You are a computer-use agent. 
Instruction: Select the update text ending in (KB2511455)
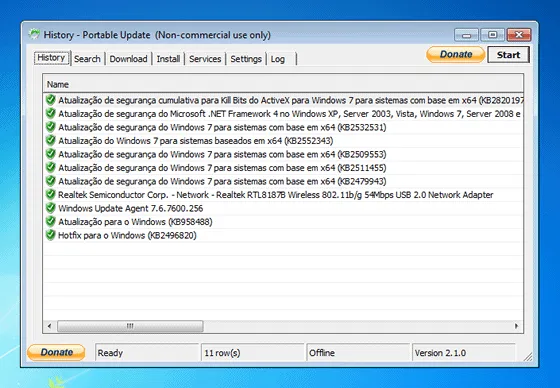[x=222, y=168]
